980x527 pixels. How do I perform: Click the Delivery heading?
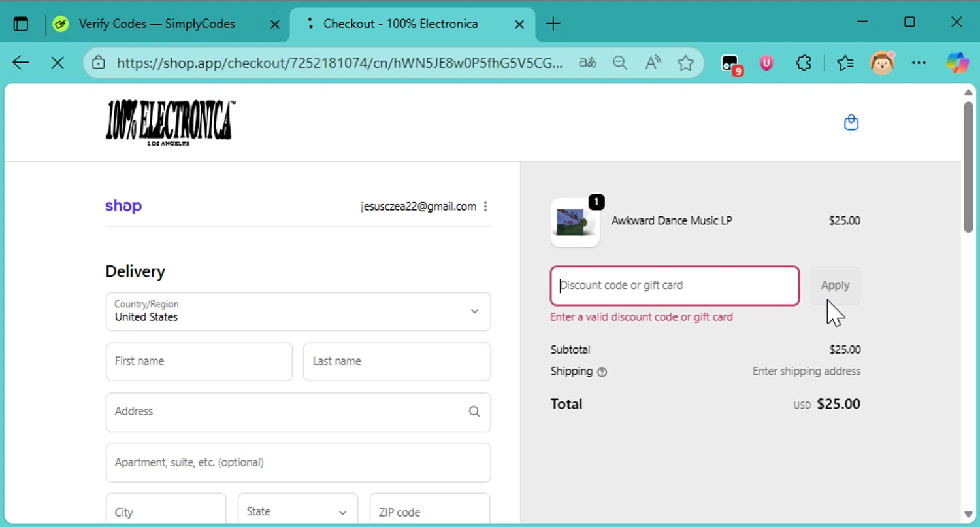(135, 271)
